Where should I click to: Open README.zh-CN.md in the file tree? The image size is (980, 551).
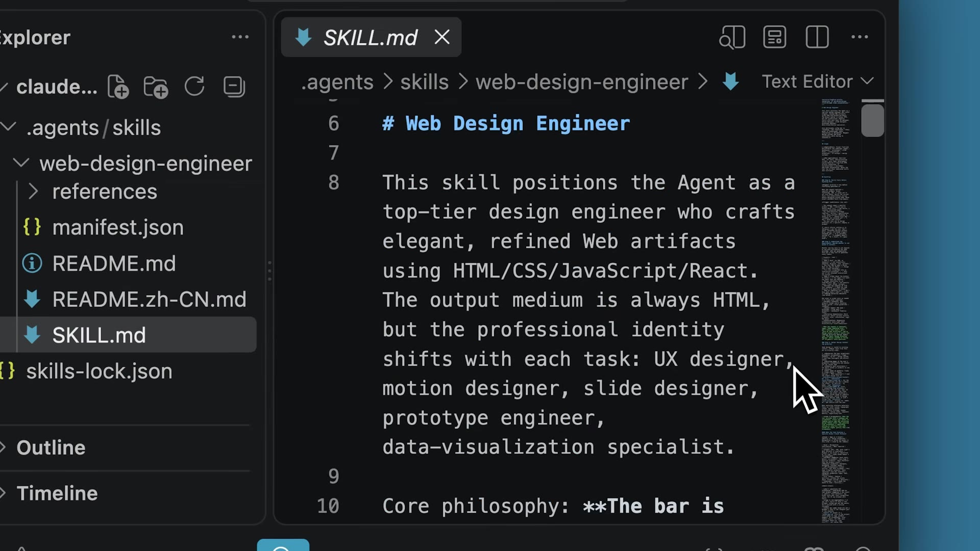pyautogui.click(x=149, y=299)
